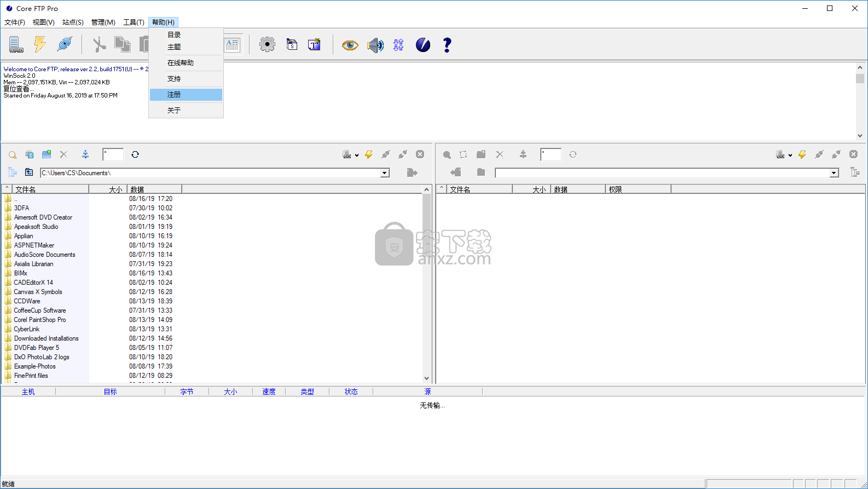This screenshot has height=489, width=868.
Task: Click the question mark help icon
Action: click(447, 45)
